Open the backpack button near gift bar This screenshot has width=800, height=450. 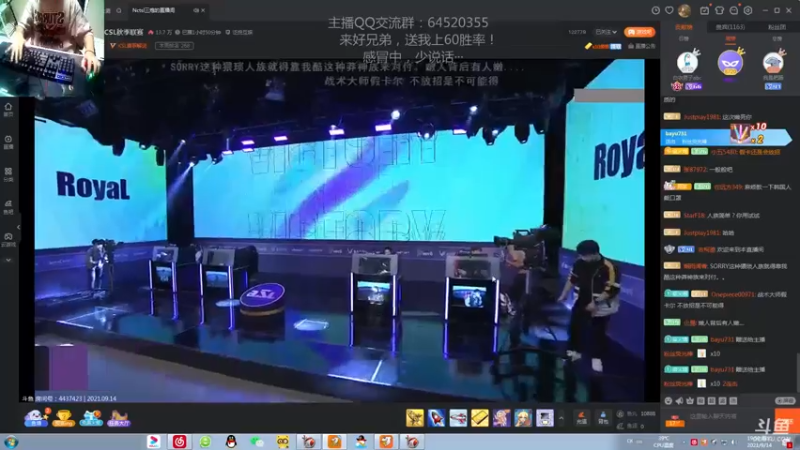click(603, 418)
